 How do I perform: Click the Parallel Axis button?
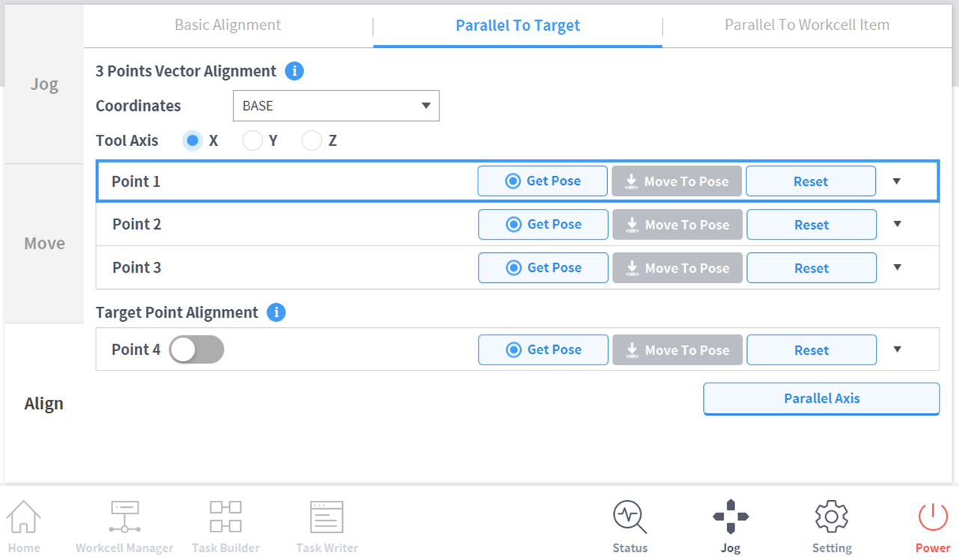point(821,398)
